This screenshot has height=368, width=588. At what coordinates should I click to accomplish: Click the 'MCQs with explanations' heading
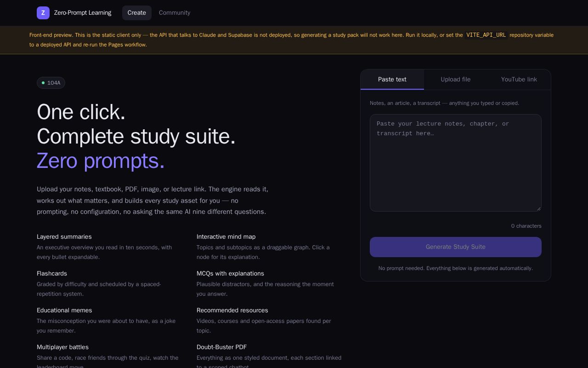(230, 274)
